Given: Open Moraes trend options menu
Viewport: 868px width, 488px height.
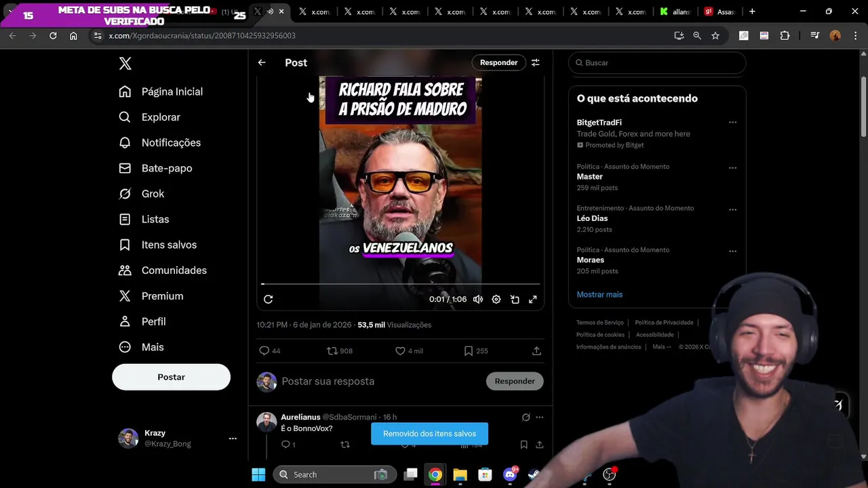Looking at the screenshot, I should (732, 251).
